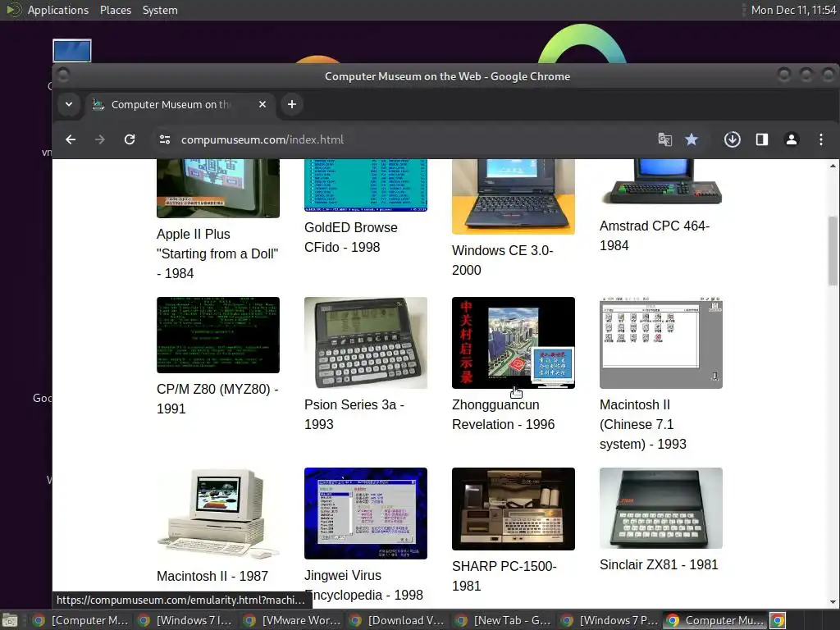
Task: Click the 'Sinclair ZX81 - 1981' link
Action: (659, 564)
